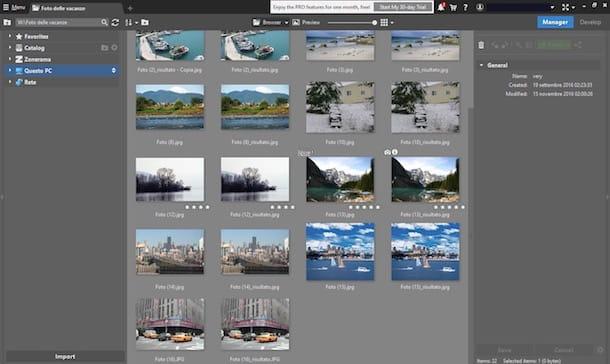Expand the Catalog tree node
This screenshot has height=364, width=610.
click(10, 47)
